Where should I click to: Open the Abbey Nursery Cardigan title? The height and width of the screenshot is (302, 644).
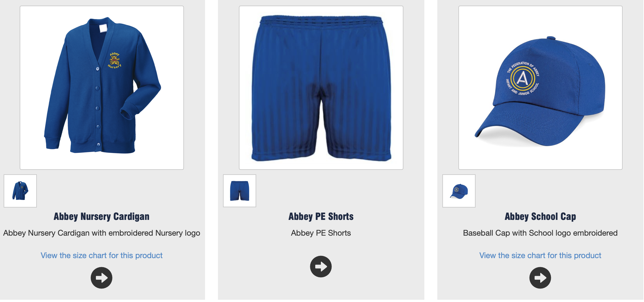[102, 217]
